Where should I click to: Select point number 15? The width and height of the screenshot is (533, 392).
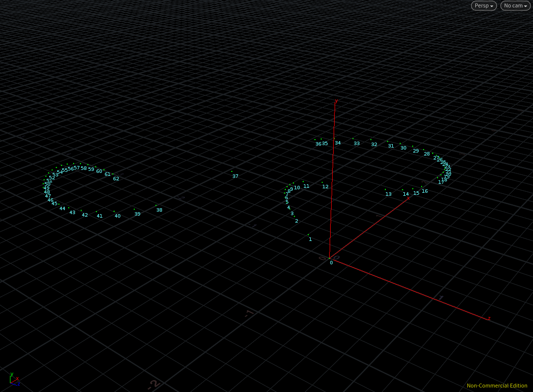[x=416, y=193]
